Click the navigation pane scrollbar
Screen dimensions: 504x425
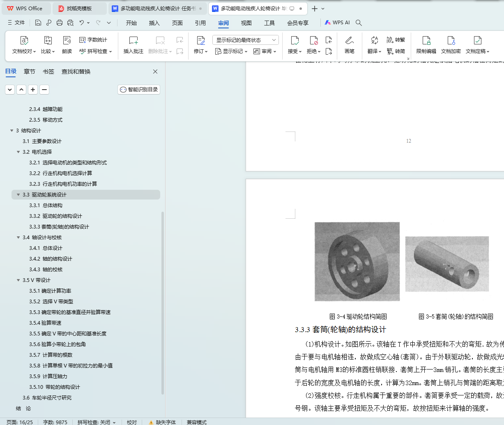(163, 303)
